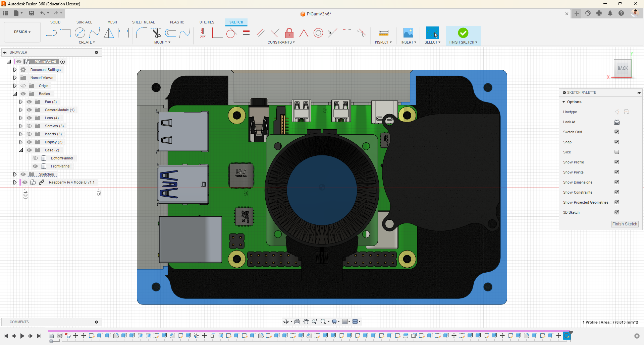Click the Select tool icon
The image size is (644, 345).
click(x=432, y=33)
